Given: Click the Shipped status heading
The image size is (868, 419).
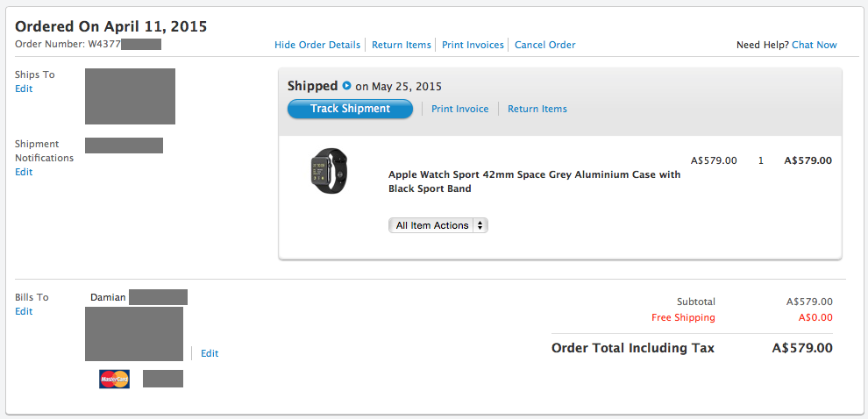Looking at the screenshot, I should click(x=312, y=86).
